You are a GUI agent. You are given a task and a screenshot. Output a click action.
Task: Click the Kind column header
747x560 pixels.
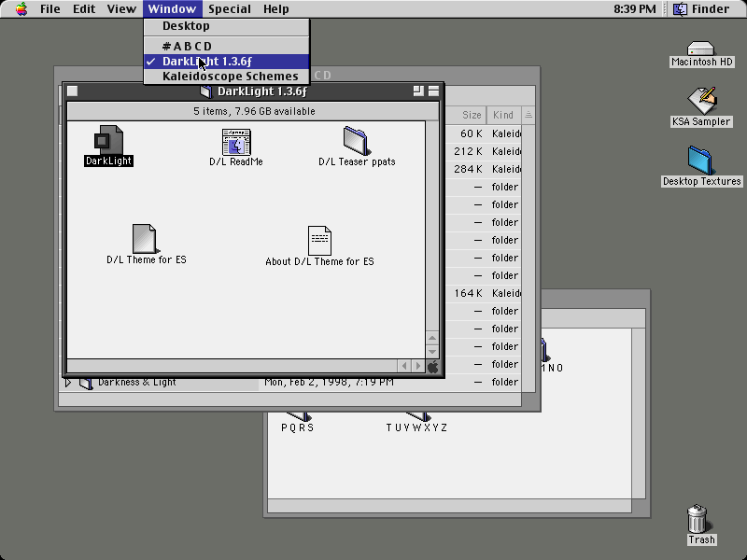pyautogui.click(x=503, y=115)
